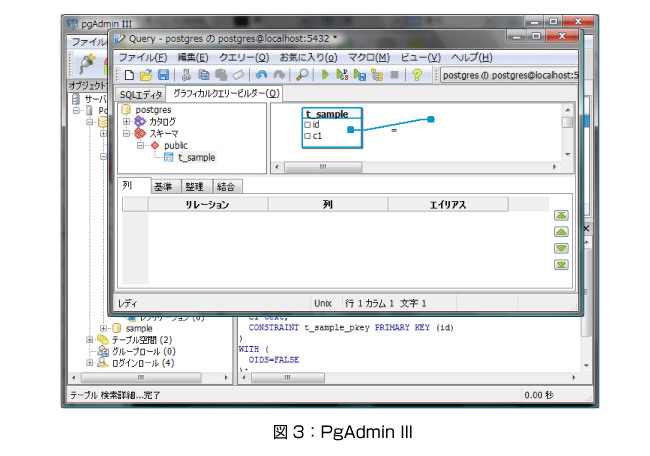This screenshot has width=650, height=456.
Task: Select t_sample in the schema tree
Action: [196, 158]
